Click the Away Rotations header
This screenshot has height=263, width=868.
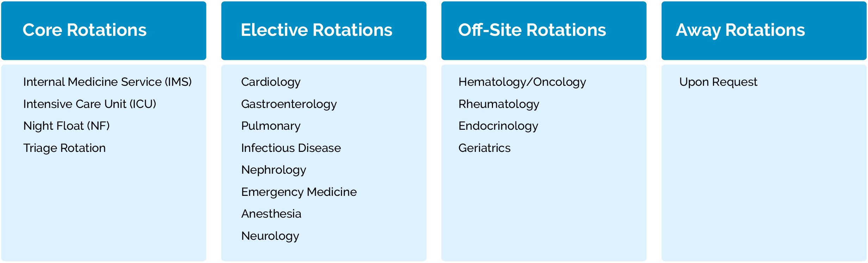740,30
